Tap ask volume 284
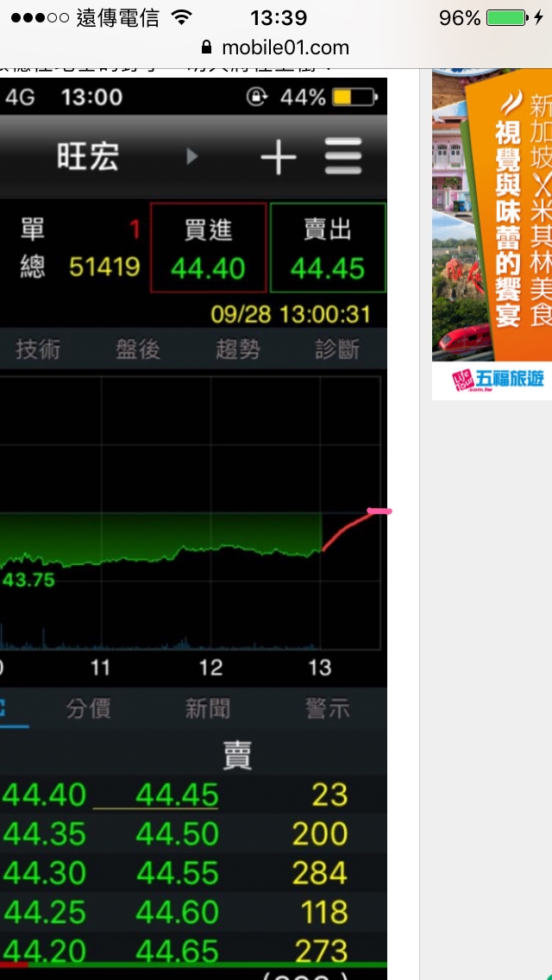Image resolution: width=552 pixels, height=980 pixels. coord(319,872)
